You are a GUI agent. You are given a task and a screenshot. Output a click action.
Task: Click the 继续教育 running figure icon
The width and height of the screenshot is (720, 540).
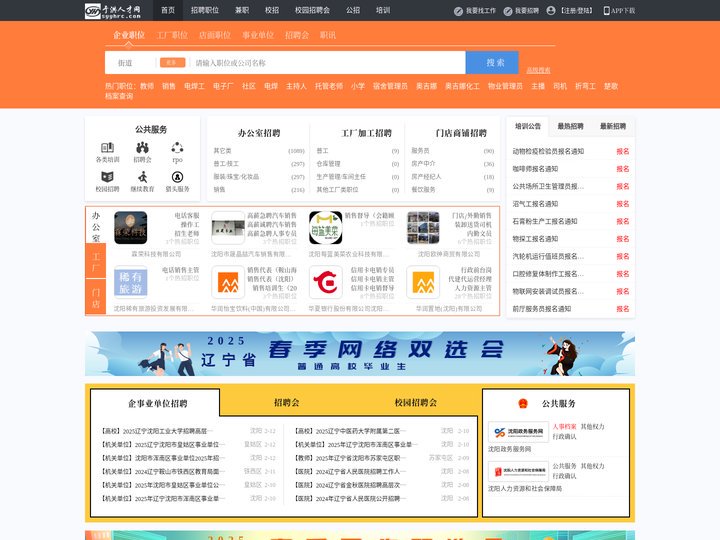tap(142, 177)
